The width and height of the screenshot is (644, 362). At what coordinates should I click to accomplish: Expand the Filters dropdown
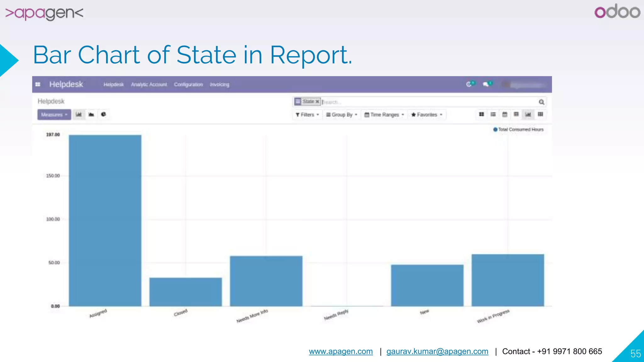click(x=307, y=115)
